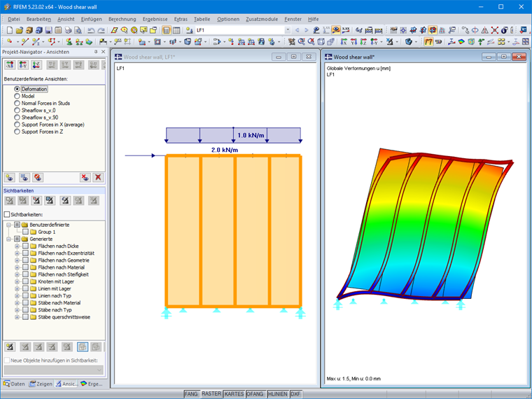Redo the last undone action
The image size is (532, 399).
click(x=101, y=30)
